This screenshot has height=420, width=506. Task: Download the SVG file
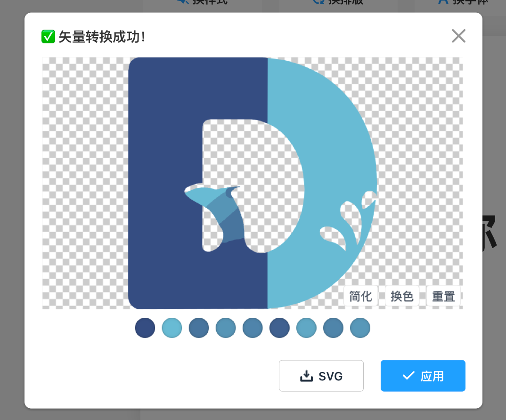(x=321, y=376)
